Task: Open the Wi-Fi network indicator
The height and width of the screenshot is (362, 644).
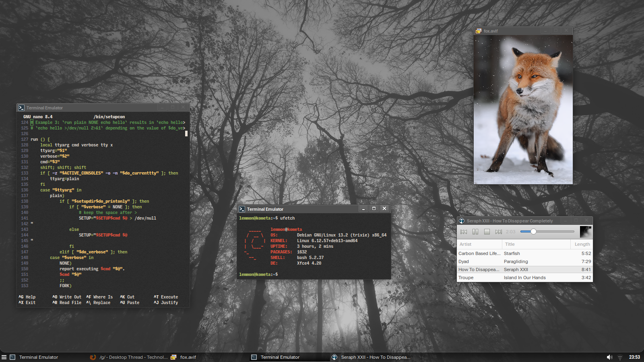Action: click(620, 357)
